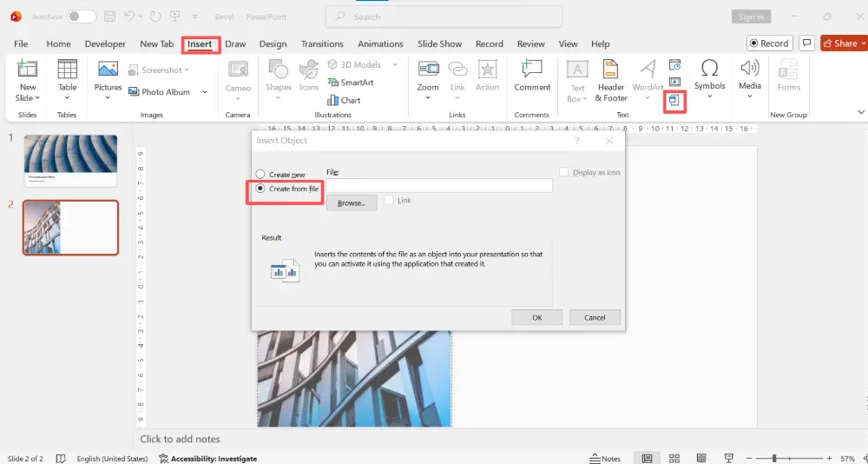Click the spell check book icon
This screenshot has height=464, width=868.
(61, 459)
